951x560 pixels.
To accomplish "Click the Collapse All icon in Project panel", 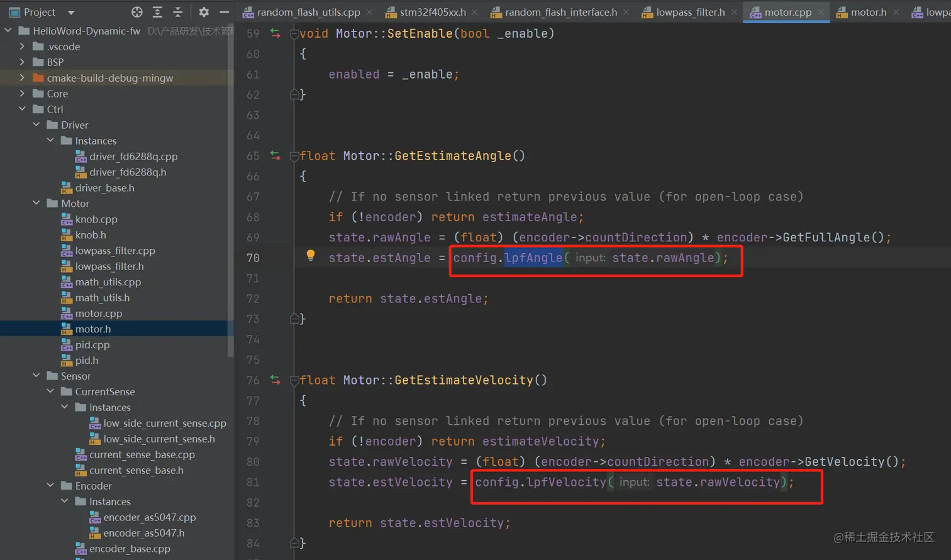I will point(178,12).
